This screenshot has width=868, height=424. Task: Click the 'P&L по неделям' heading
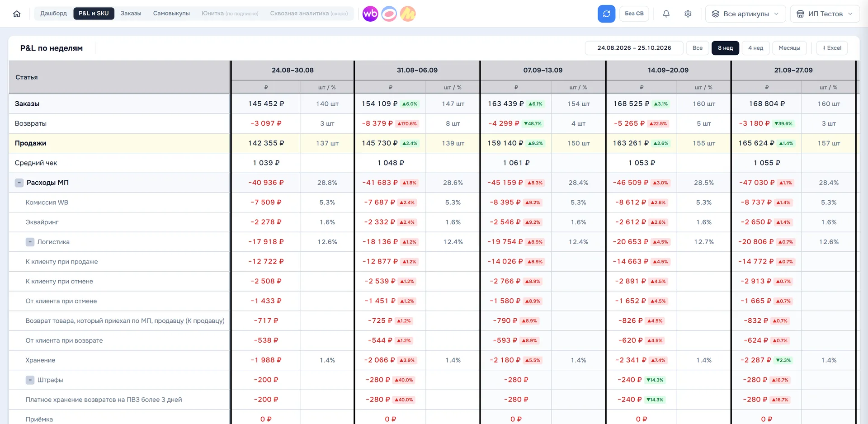[x=52, y=48]
